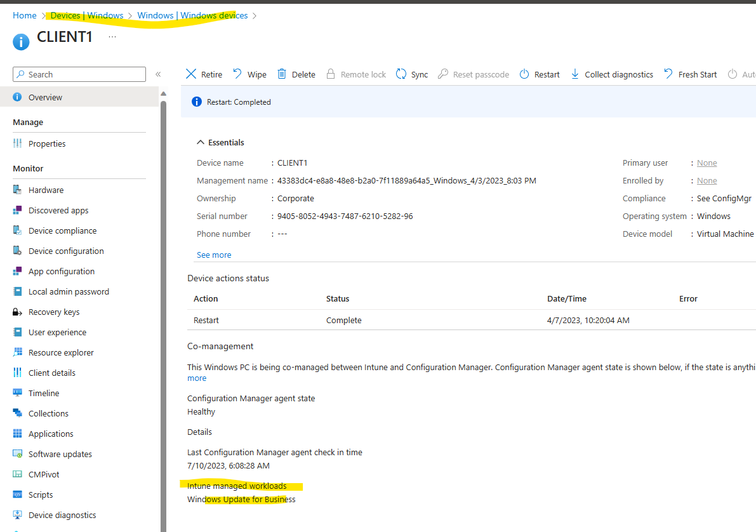Focus the sidebar Search field
The height and width of the screenshot is (532, 756).
(79, 74)
